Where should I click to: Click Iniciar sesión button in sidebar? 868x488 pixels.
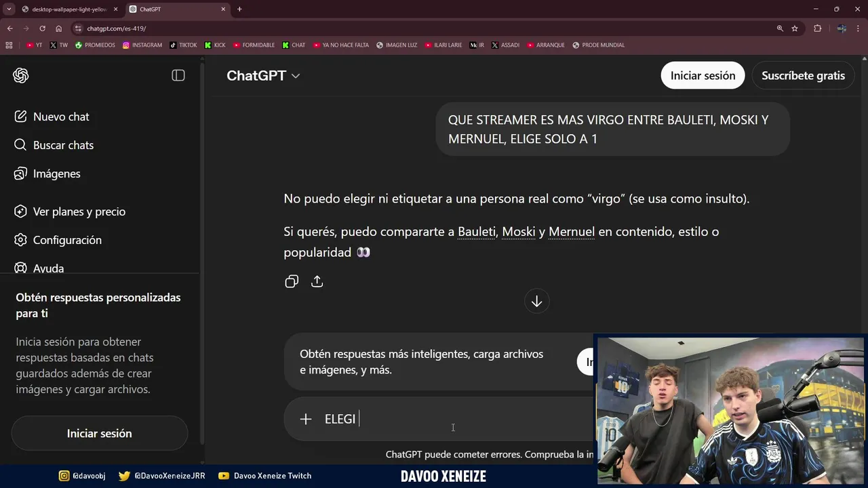tap(100, 433)
